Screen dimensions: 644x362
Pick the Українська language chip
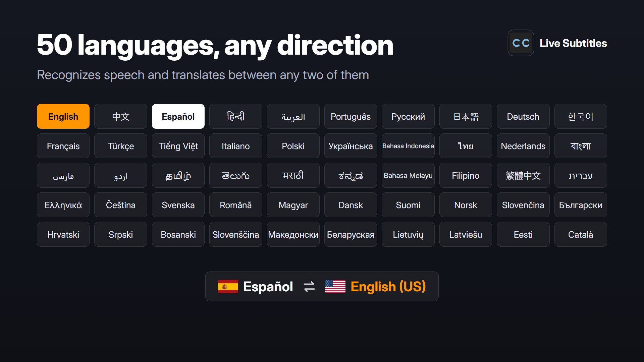tap(351, 146)
